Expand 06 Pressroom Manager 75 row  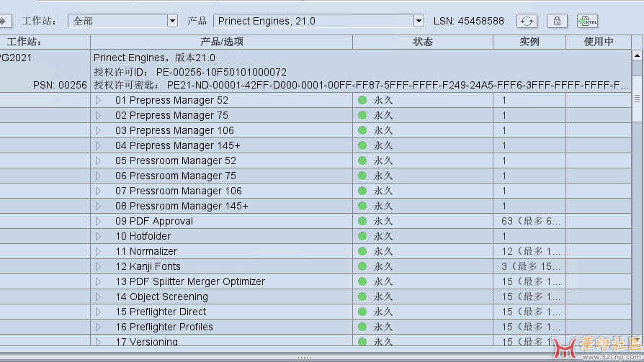[98, 176]
